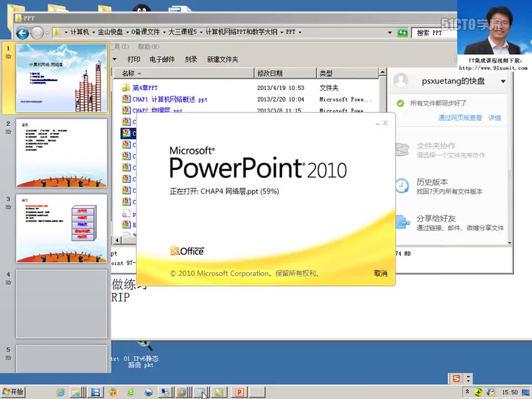Click the highlighted file's icon in the Explorer list
Viewport: 532px width, 399px height.
click(x=126, y=133)
